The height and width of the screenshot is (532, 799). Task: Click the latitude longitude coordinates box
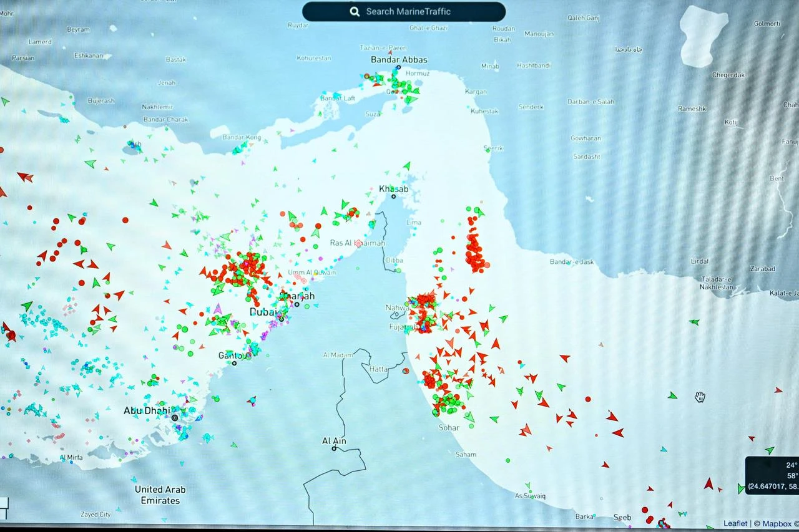pos(772,475)
